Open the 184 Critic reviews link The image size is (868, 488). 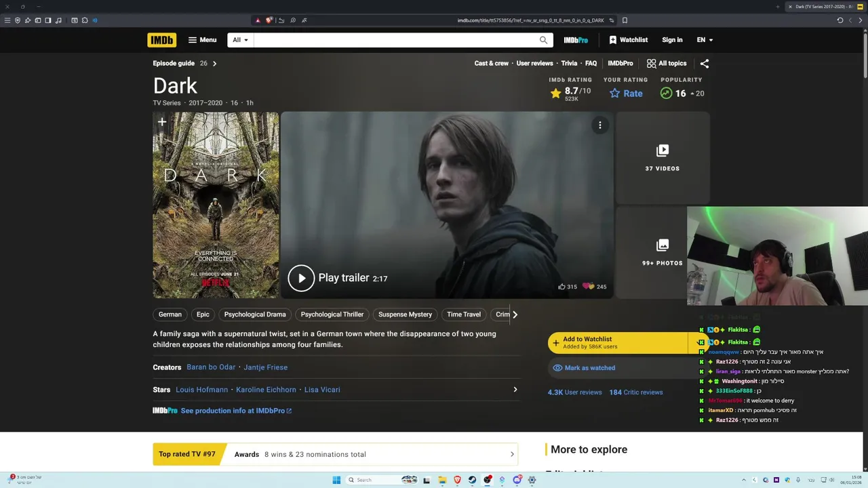point(636,392)
